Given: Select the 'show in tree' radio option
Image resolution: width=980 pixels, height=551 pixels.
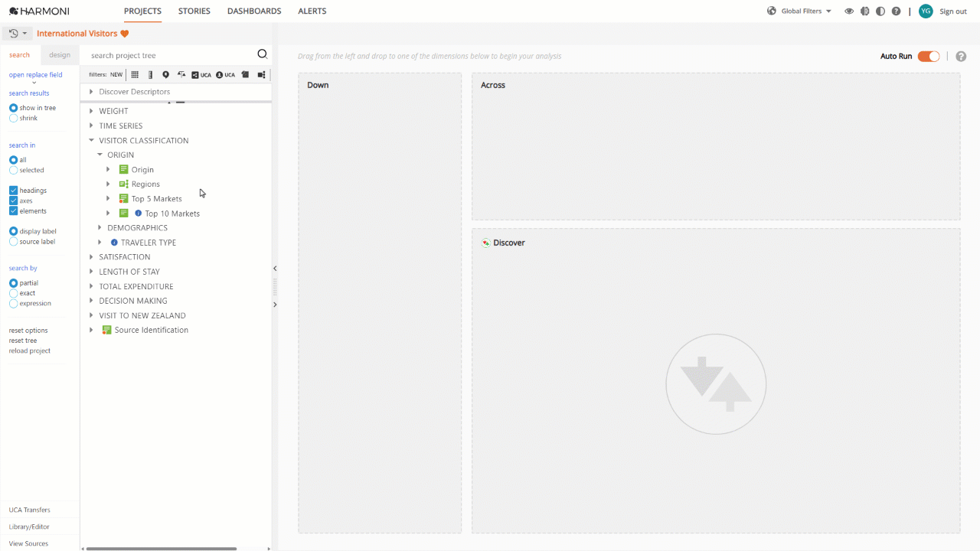Looking at the screenshot, I should tap(13, 108).
